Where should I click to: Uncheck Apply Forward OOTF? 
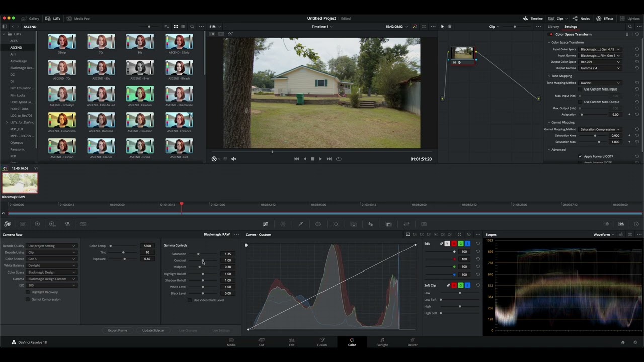click(580, 156)
